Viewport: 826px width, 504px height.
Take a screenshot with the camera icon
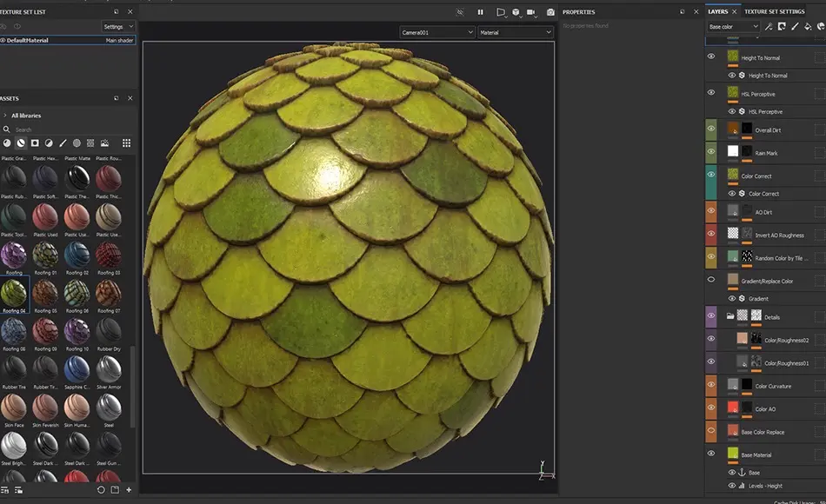(550, 12)
